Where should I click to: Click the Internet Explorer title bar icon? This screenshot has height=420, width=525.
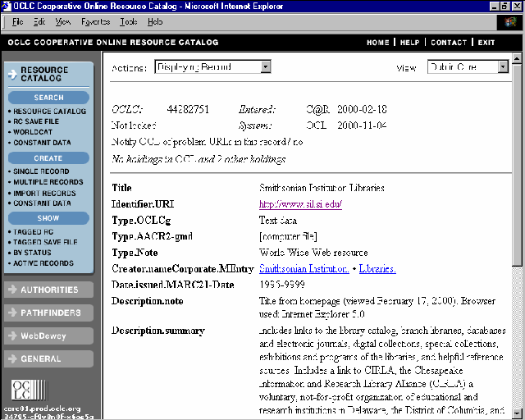pyautogui.click(x=7, y=6)
